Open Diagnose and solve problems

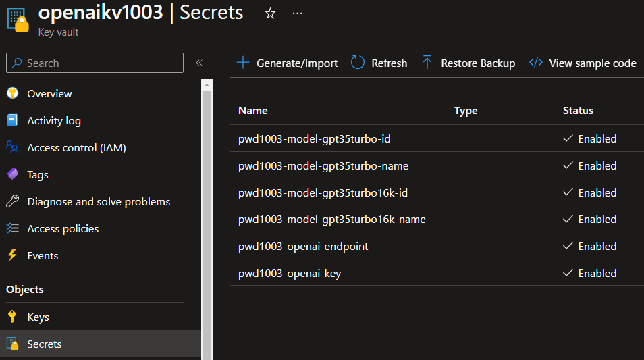[99, 202]
